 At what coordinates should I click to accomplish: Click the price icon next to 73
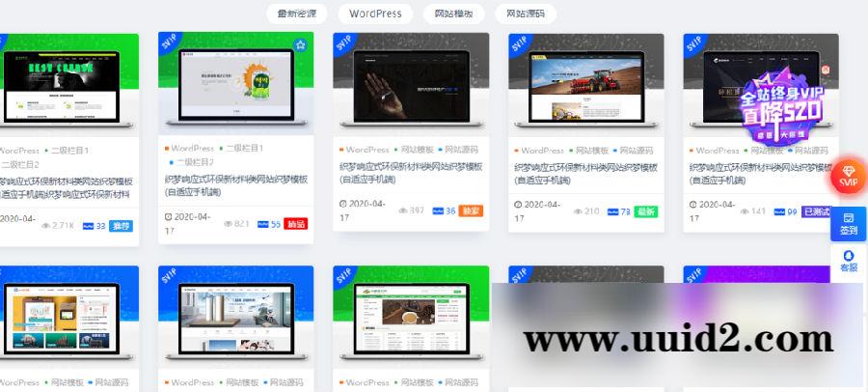pyautogui.click(x=611, y=210)
